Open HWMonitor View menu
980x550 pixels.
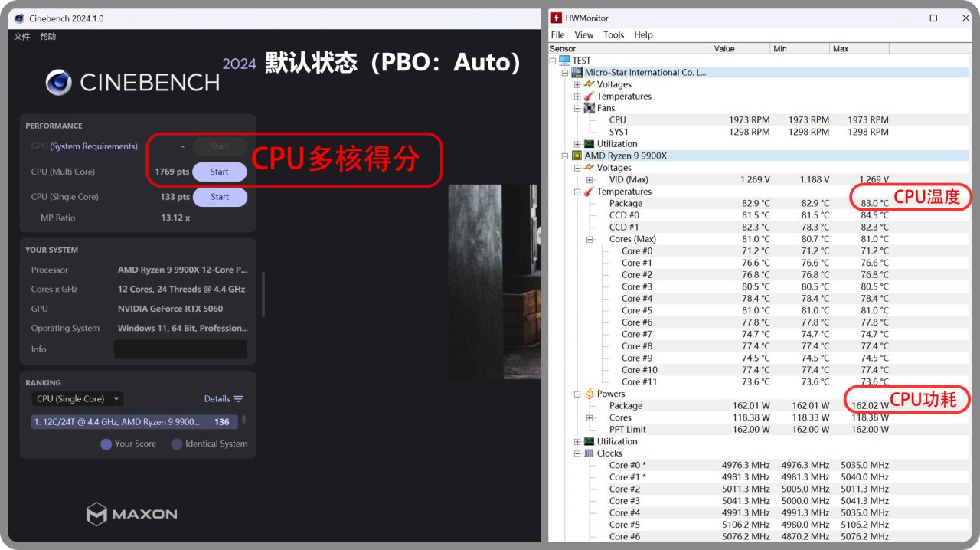pos(584,34)
